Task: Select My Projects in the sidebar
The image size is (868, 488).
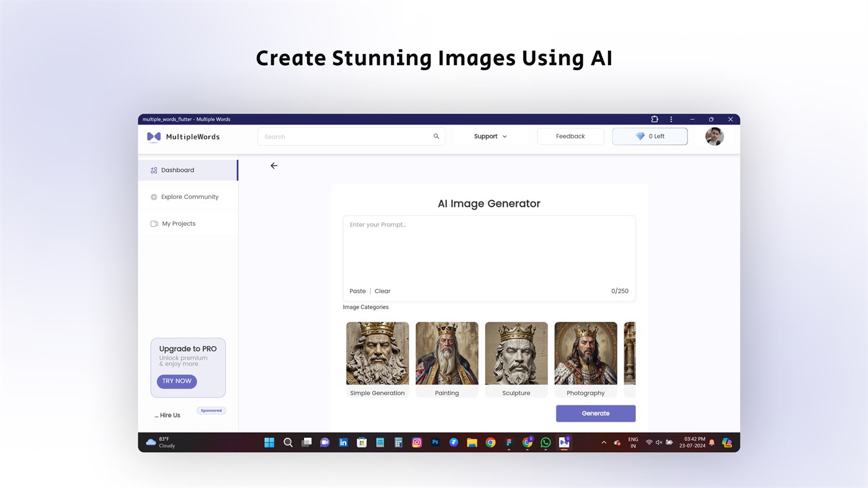Action: click(x=179, y=223)
